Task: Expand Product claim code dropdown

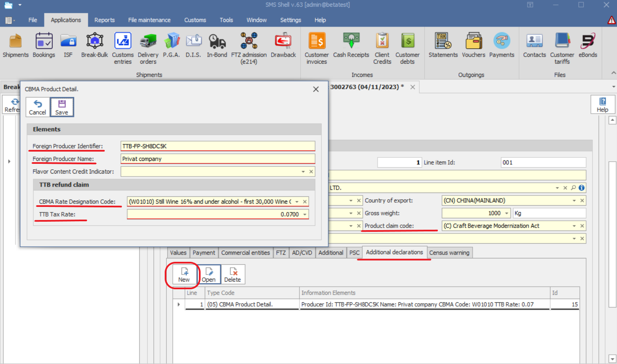Action: click(x=574, y=226)
